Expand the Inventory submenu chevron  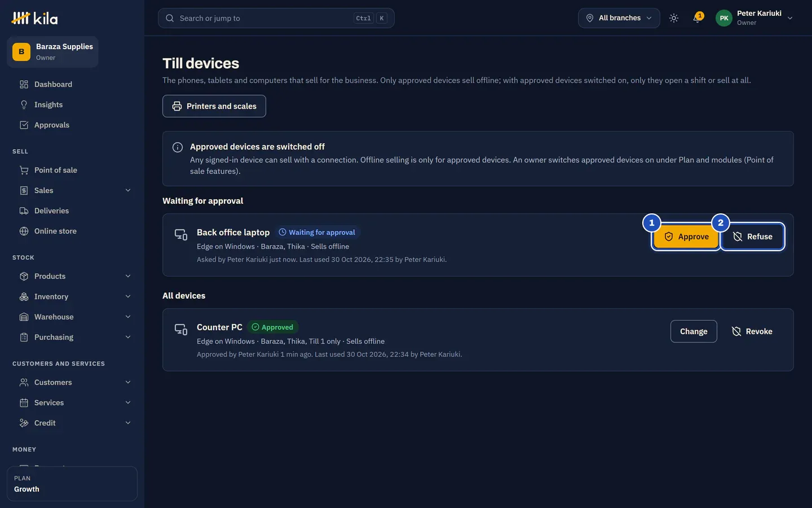[x=128, y=296]
